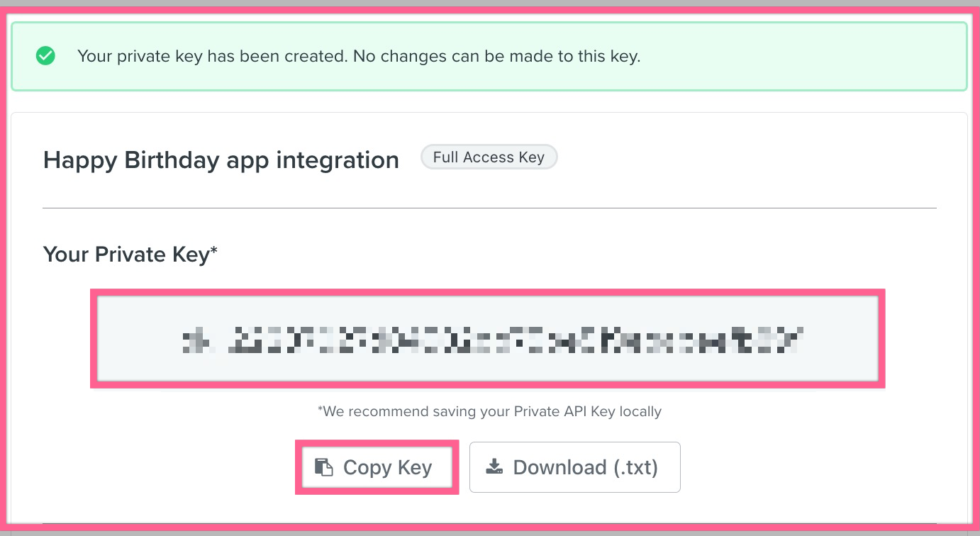Click the '(.txt)' text on Download button
The width and height of the screenshot is (980, 536).
635,468
